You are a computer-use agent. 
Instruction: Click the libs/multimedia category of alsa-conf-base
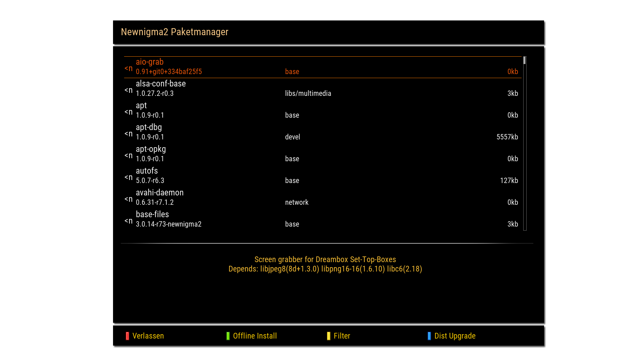pos(308,94)
